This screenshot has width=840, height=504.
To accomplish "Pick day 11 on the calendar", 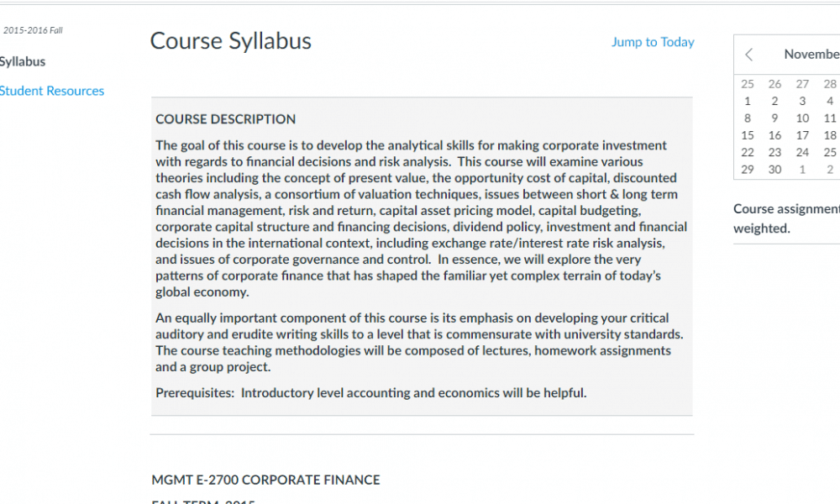I will tap(830, 118).
